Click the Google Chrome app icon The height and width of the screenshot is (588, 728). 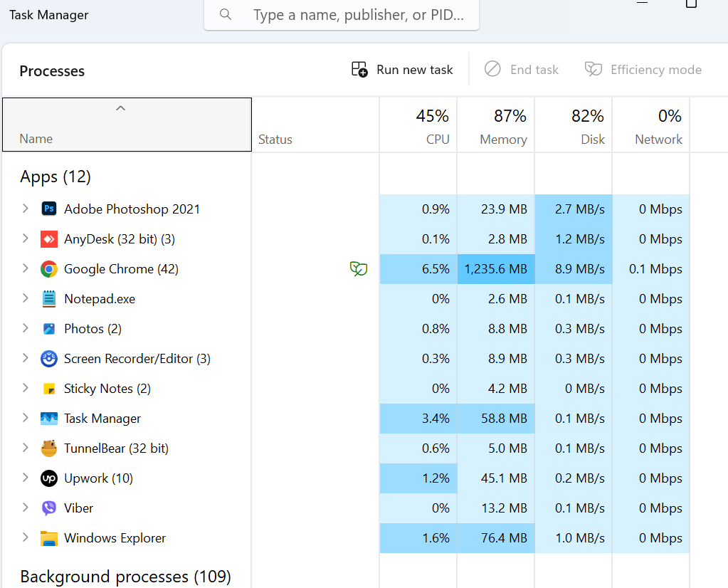tap(49, 269)
